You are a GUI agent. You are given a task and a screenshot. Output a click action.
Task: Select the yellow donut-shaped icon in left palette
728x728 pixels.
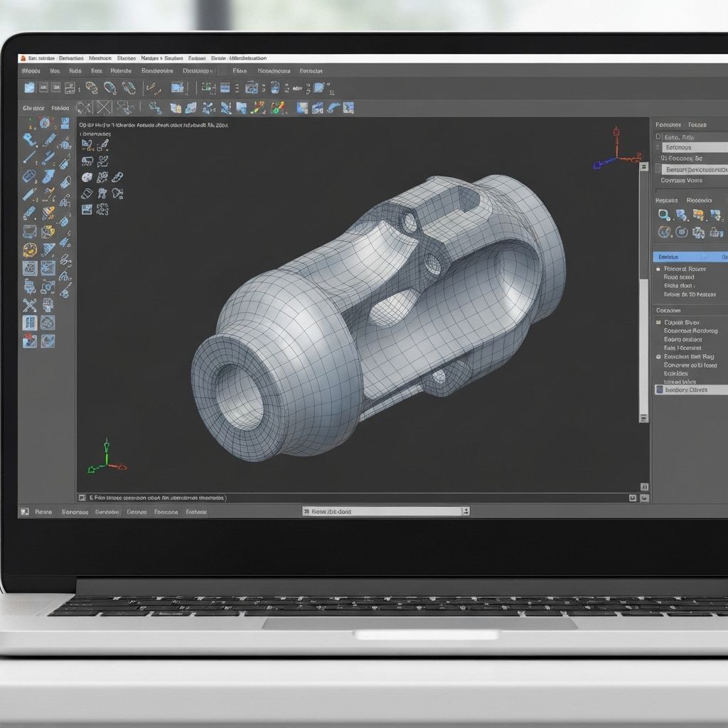[29, 250]
